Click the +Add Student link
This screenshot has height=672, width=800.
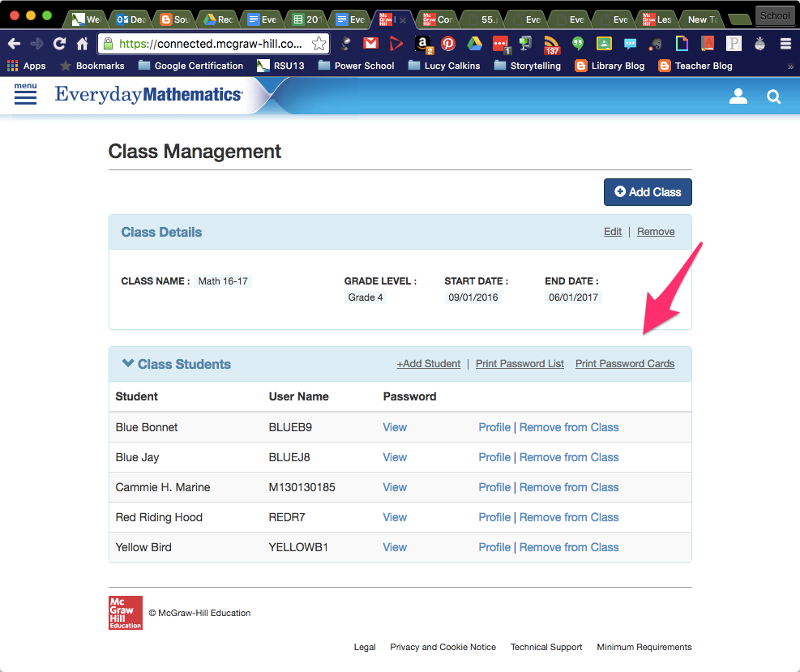(429, 364)
